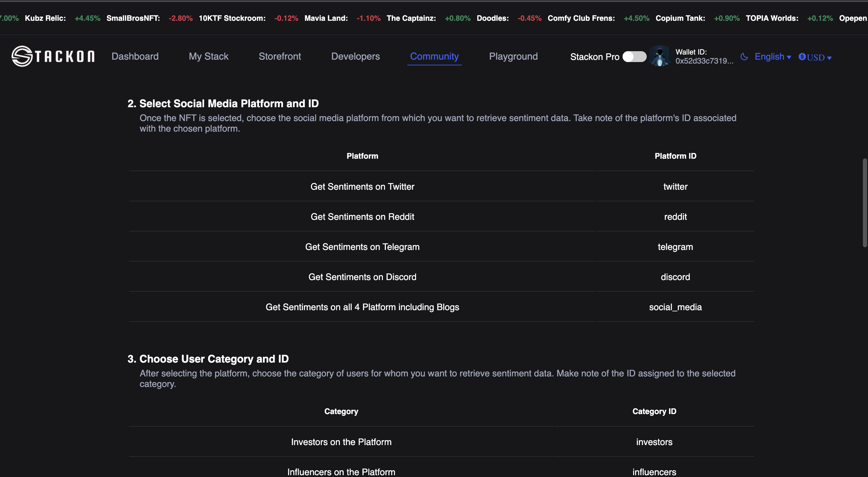Open the Playground tab
This screenshot has height=477, width=868.
point(513,56)
